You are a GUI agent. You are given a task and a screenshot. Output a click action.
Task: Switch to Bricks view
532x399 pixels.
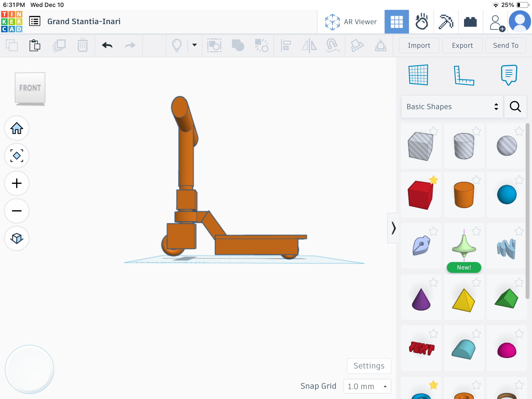tap(470, 22)
